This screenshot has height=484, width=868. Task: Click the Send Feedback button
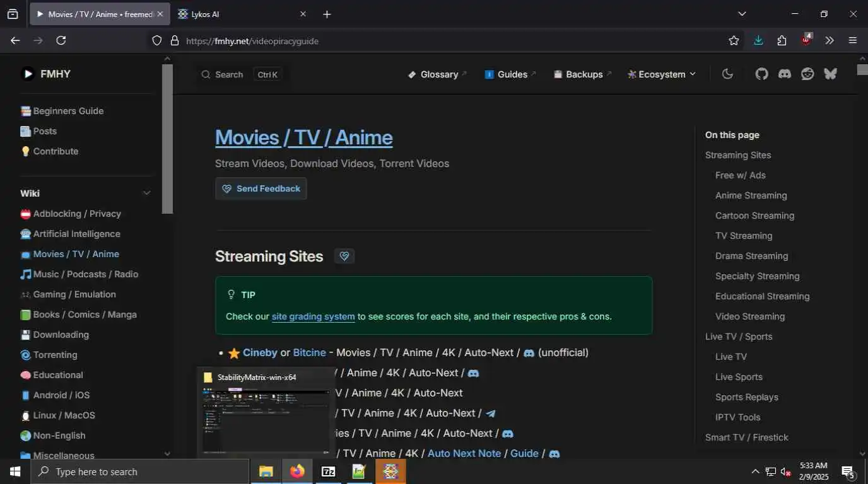coord(261,188)
